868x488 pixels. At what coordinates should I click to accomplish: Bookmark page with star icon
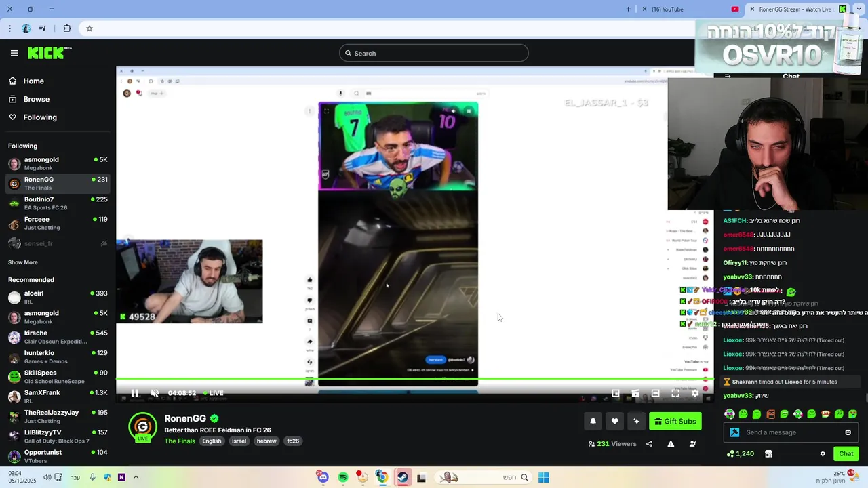click(x=89, y=28)
